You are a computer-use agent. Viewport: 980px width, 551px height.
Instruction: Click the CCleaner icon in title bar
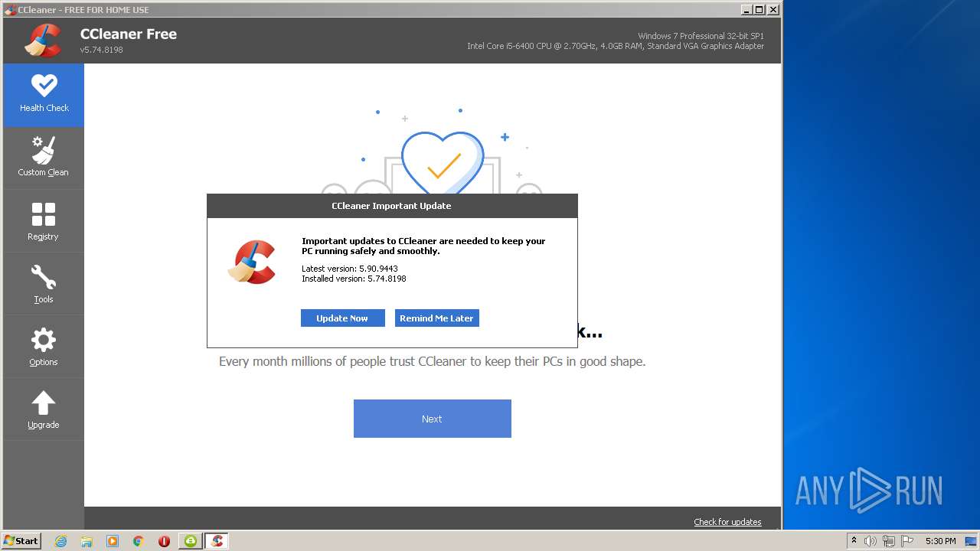click(x=10, y=9)
